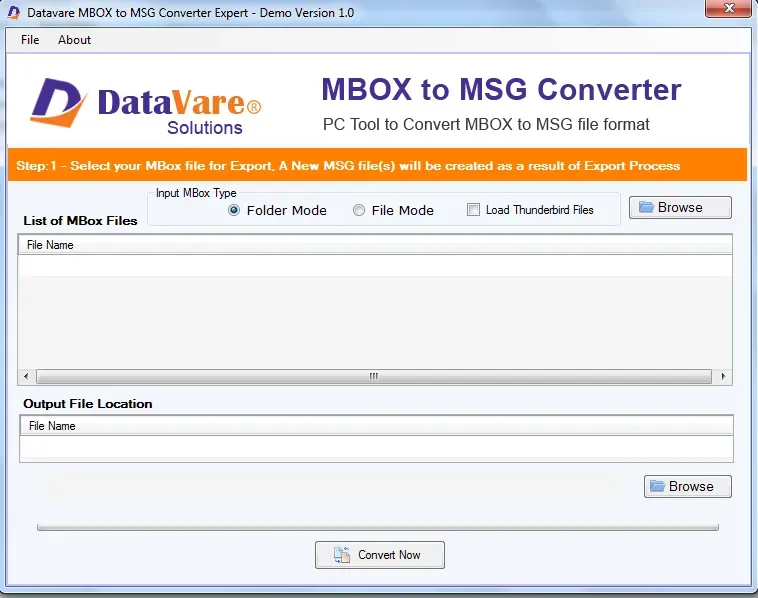Click the conversion progress bar
758x598 pixels.
coord(378,527)
